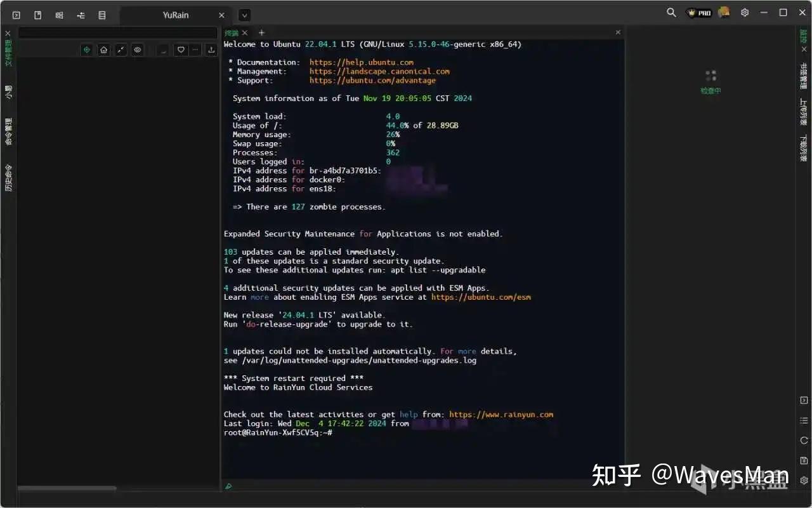Click the https://ubuntu.com/esm link
Image resolution: width=812 pixels, height=508 pixels.
(x=481, y=297)
